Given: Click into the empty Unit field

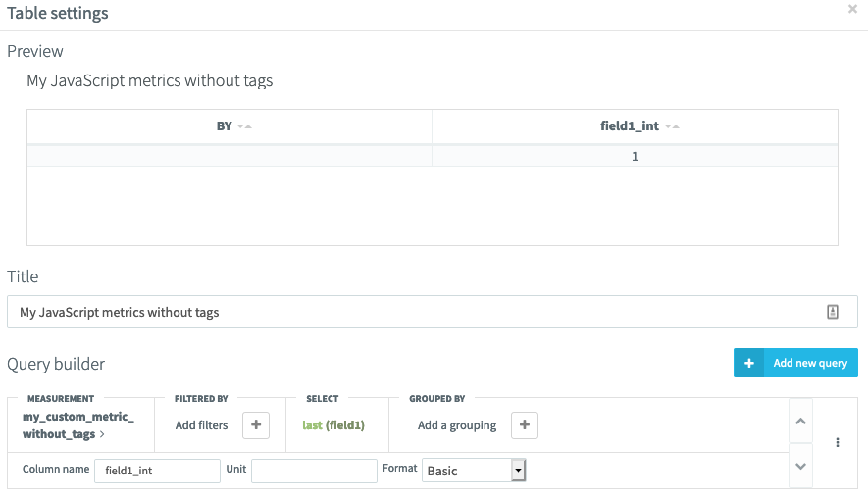Looking at the screenshot, I should 314,471.
